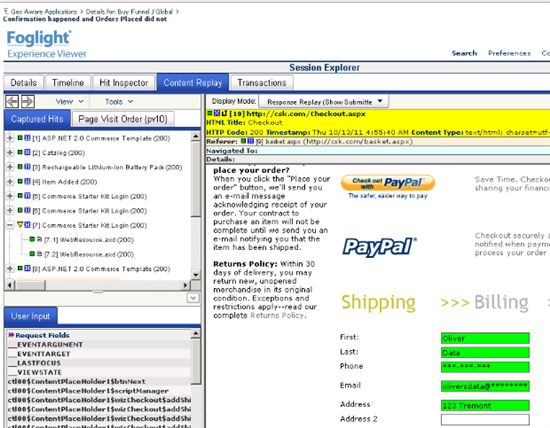Image resolution: width=550 pixels, height=428 pixels.
Task: Open the Preferences link
Action: coord(509,53)
